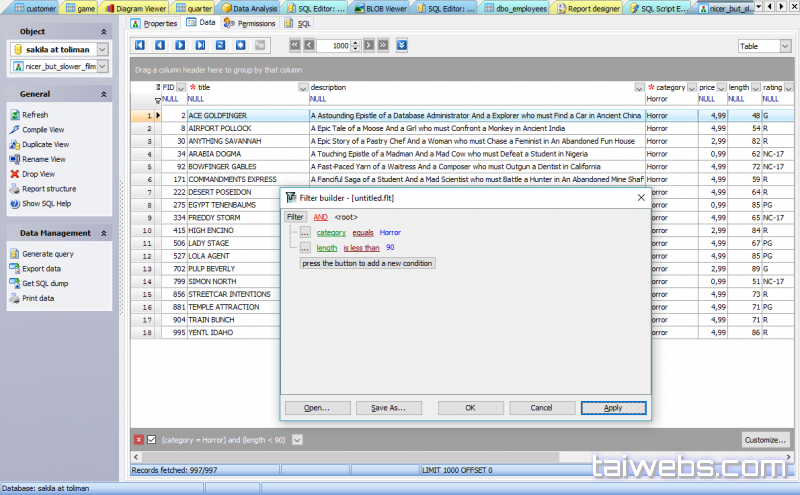Image resolution: width=800 pixels, height=495 pixels.
Task: Click the Compile View icon
Action: tap(14, 130)
